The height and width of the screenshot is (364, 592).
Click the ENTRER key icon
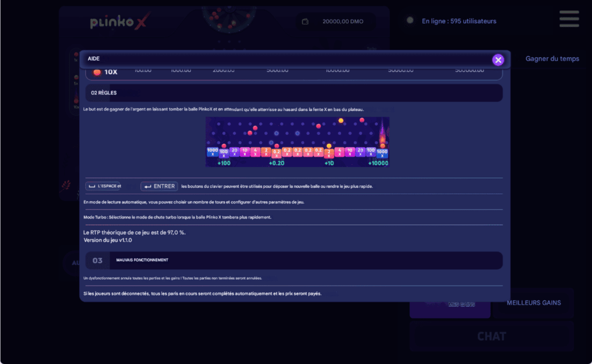(x=159, y=187)
